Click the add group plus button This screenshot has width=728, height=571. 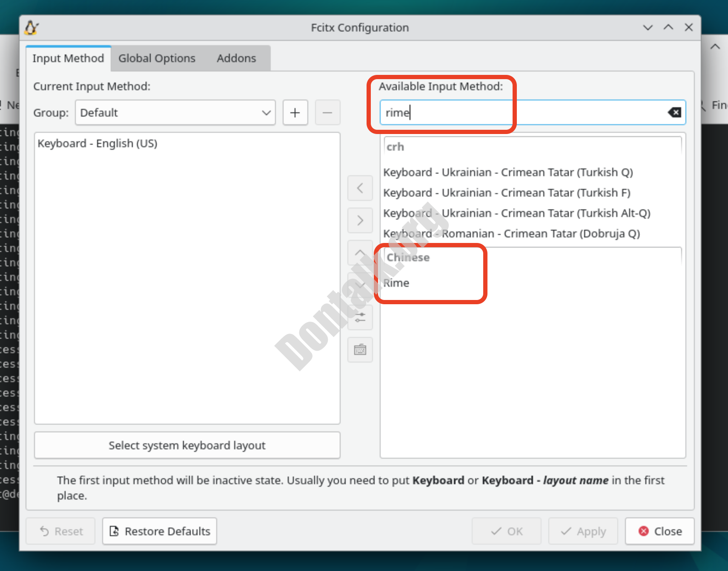(295, 113)
